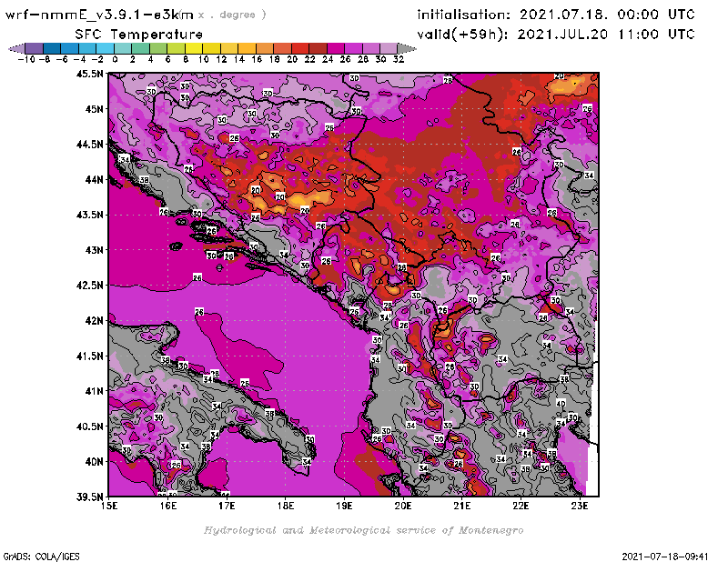This screenshot has height=562, width=728.
Task: Click the 40N latitude axis label
Action: point(94,462)
